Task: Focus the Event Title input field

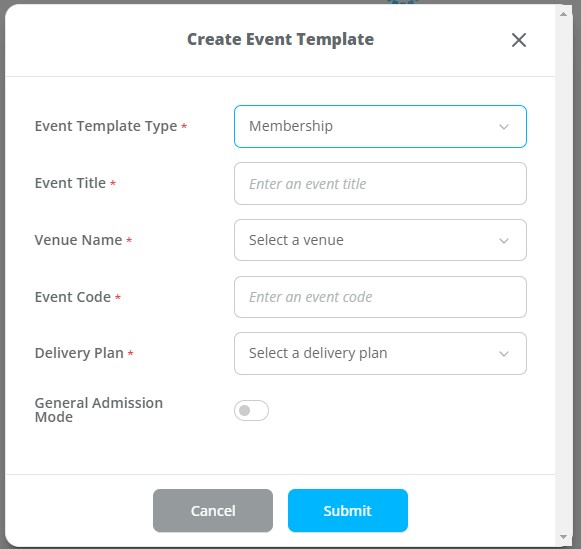Action: pyautogui.click(x=380, y=183)
